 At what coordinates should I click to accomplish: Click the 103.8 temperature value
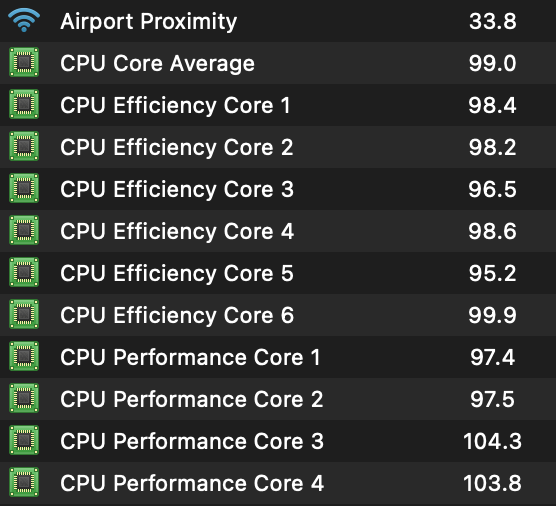pyautogui.click(x=492, y=483)
